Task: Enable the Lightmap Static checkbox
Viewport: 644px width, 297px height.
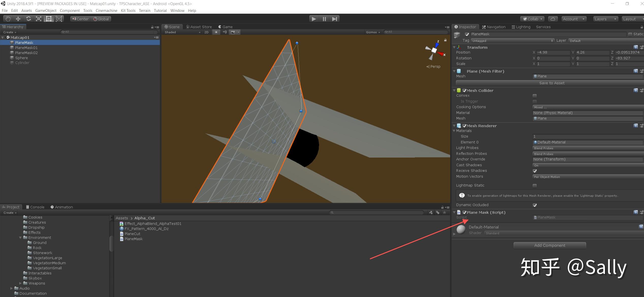Action: (x=535, y=186)
